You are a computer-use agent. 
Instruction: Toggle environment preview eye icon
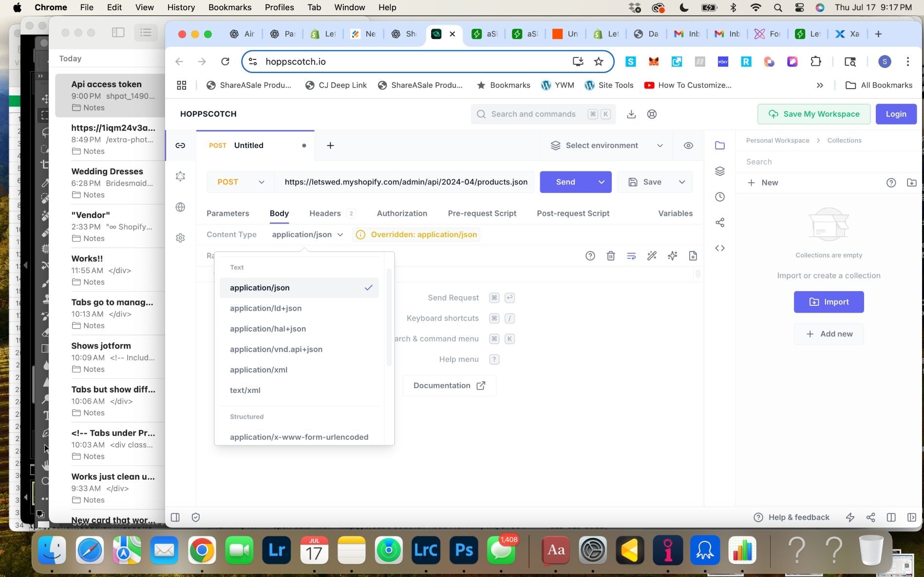point(688,146)
